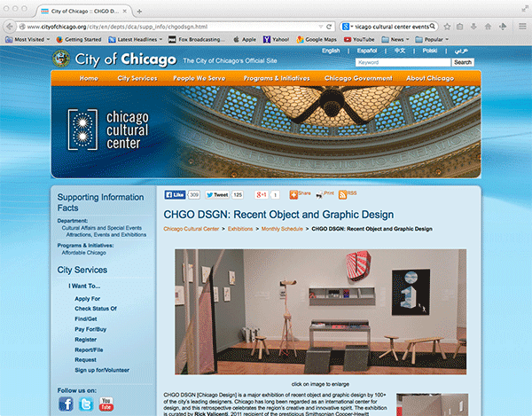The image size is (532, 416).
Task: Click the Facebook Like button
Action: [175, 195]
